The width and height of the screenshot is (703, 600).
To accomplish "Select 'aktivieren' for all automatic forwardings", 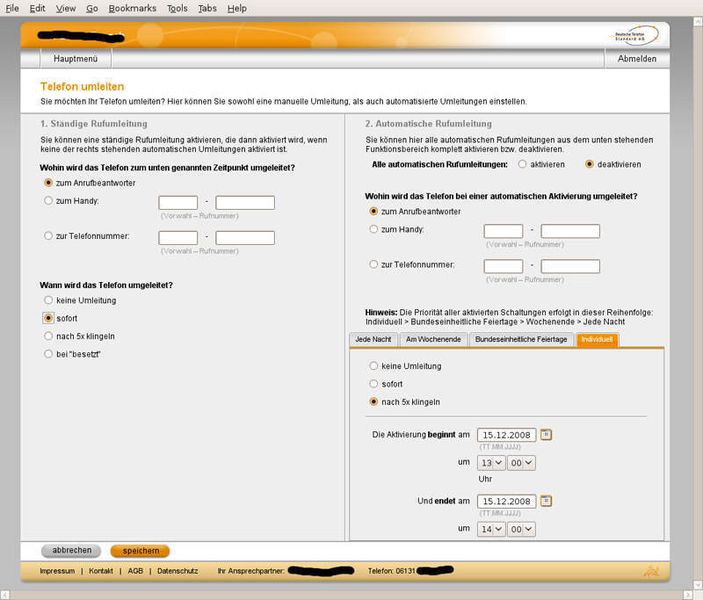I will click(x=522, y=164).
